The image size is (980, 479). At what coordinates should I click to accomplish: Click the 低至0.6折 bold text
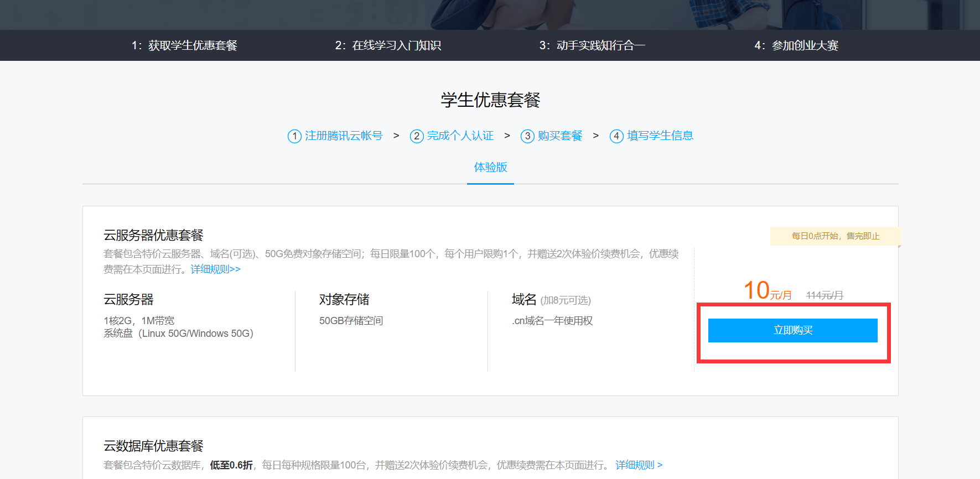231,465
